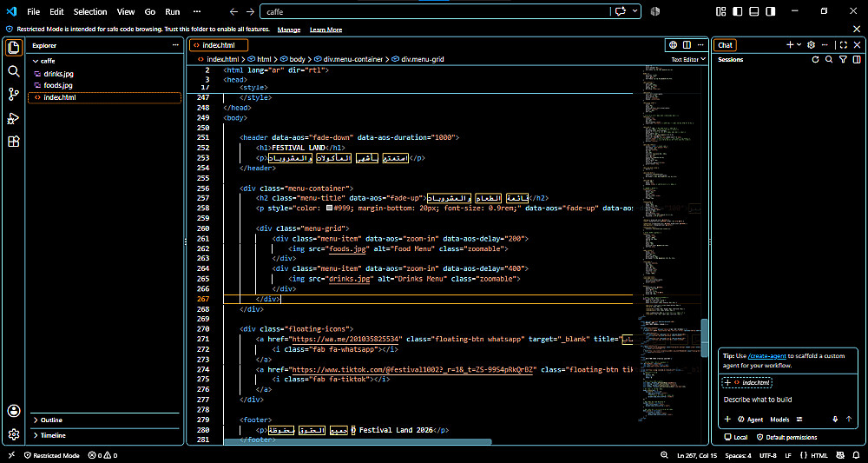Toggle the bottom panel layout icon
Screen dimensions: 868x463
click(x=753, y=11)
